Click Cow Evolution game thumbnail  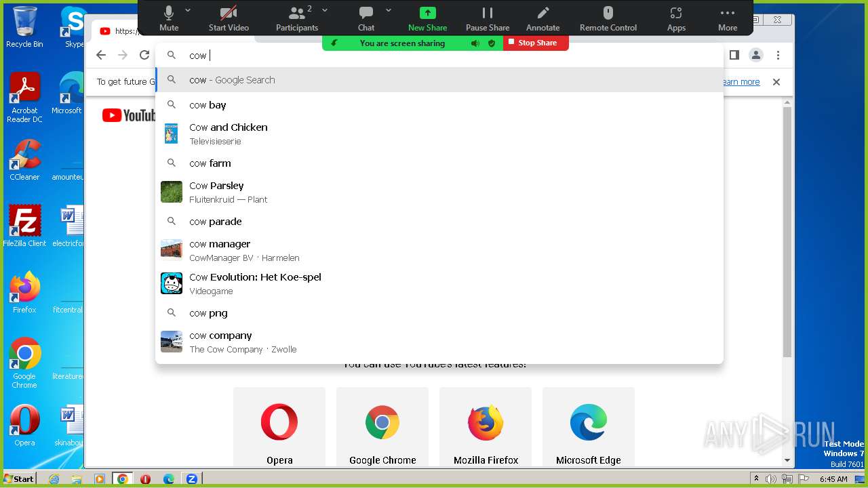tap(172, 283)
